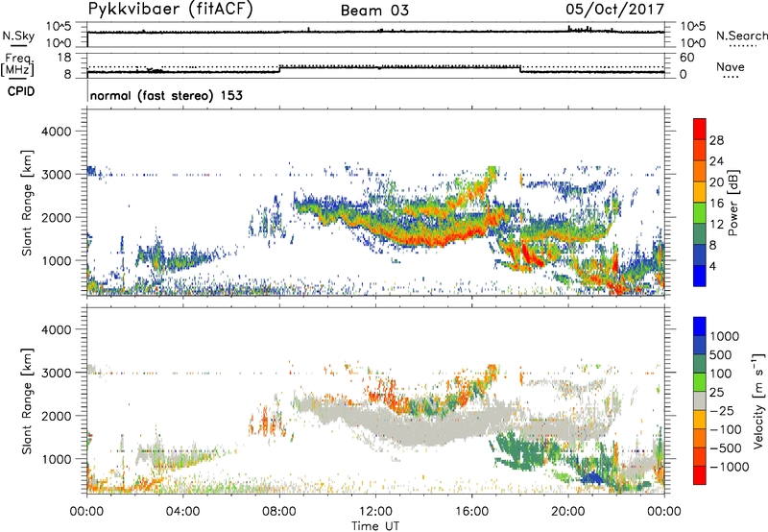Click the blue bottom of the power colorbar
This screenshot has width=768, height=532.
(700, 276)
